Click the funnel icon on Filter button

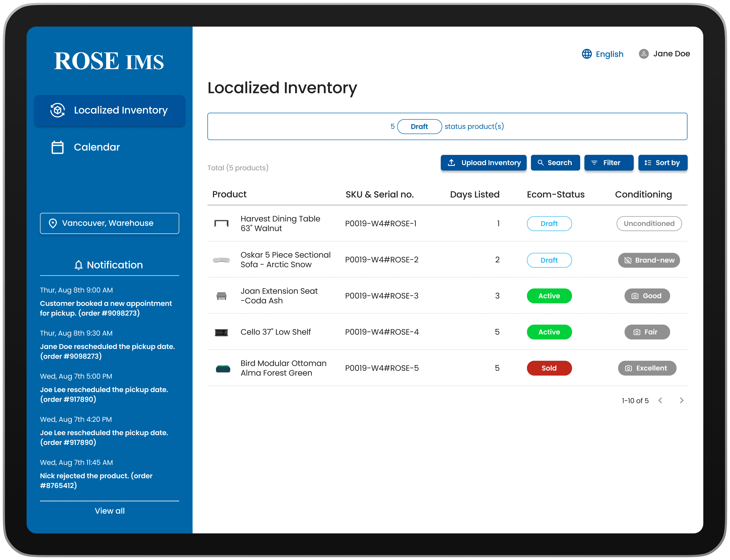pyautogui.click(x=595, y=163)
